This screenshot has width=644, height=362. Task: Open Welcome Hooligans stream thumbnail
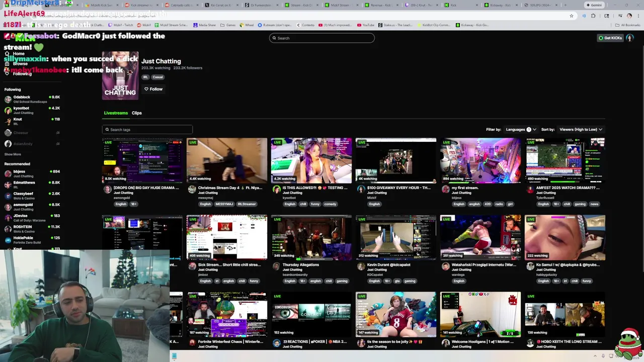pyautogui.click(x=480, y=315)
